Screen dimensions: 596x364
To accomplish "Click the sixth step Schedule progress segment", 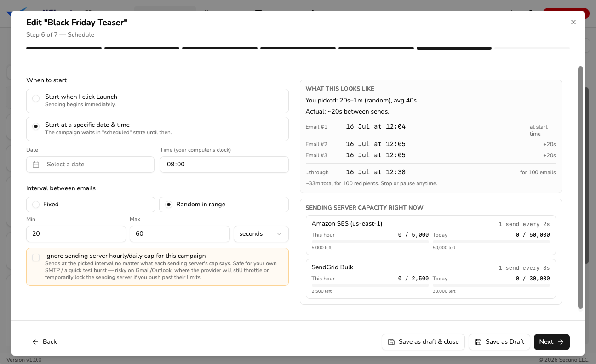I will pyautogui.click(x=454, y=48).
